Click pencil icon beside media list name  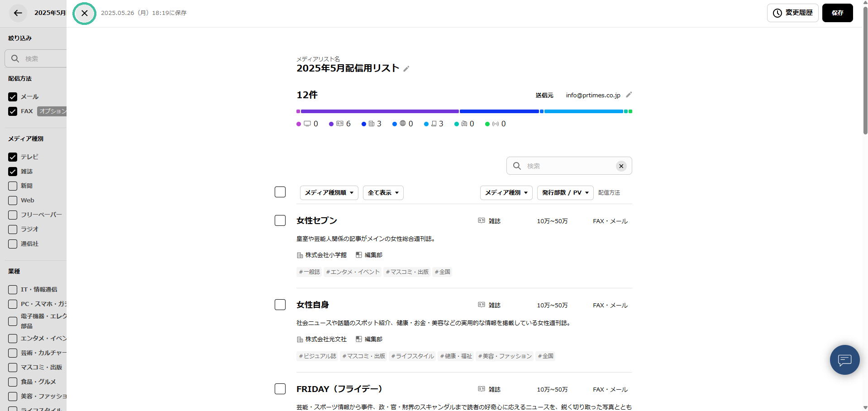(x=406, y=69)
